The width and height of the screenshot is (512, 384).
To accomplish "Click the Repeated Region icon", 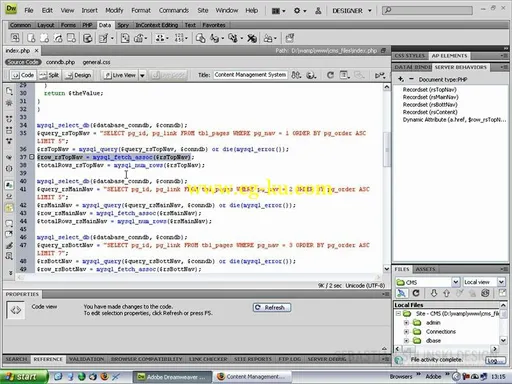I will pos(125,38).
